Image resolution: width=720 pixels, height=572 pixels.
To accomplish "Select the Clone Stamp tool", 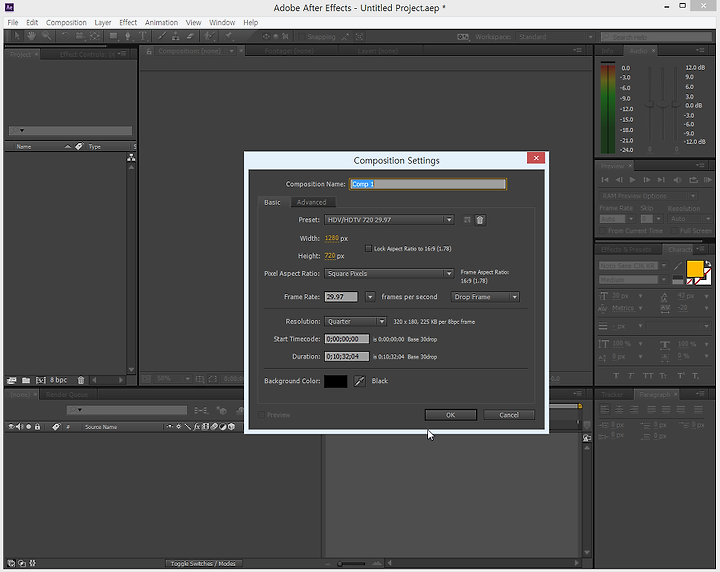I will pyautogui.click(x=175, y=36).
